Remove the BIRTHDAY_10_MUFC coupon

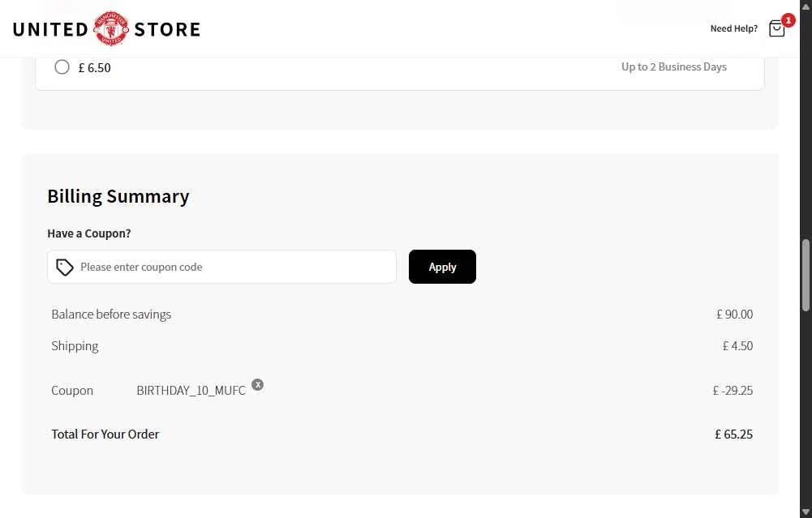257,384
